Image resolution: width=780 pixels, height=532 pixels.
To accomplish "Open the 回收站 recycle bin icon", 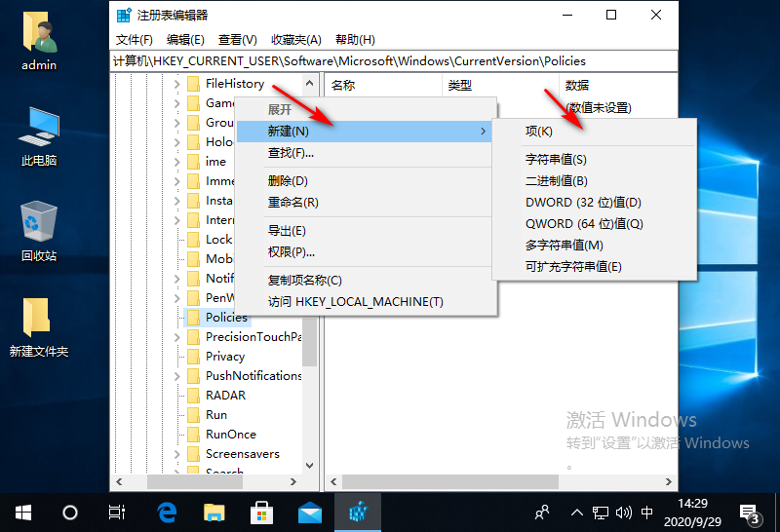I will coord(39,232).
